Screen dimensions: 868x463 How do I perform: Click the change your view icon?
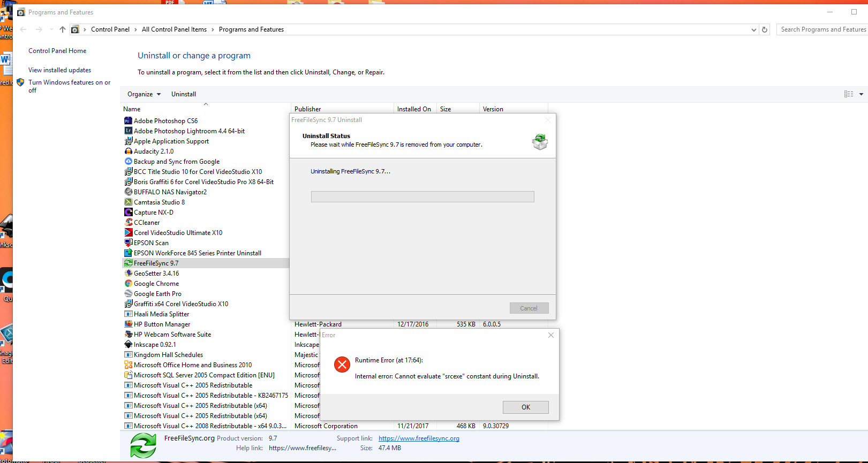point(849,94)
